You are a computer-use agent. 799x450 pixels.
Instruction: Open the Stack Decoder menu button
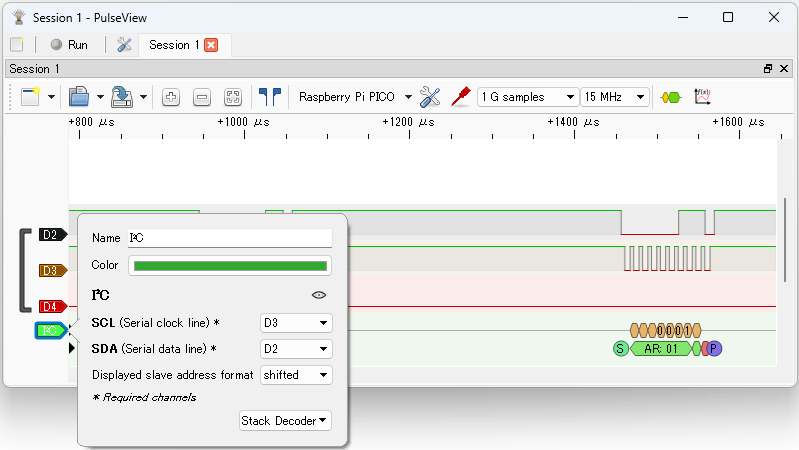(285, 420)
